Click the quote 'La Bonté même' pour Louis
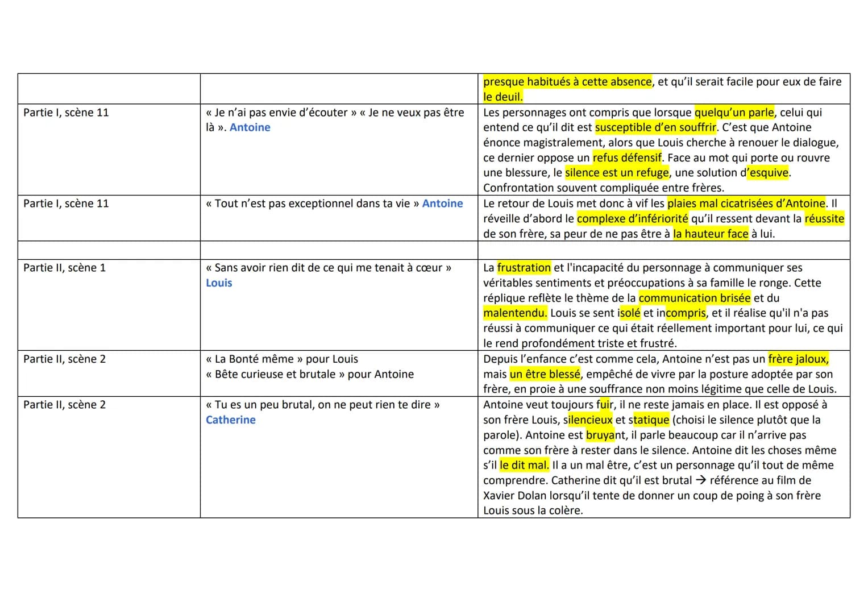 tap(282, 359)
